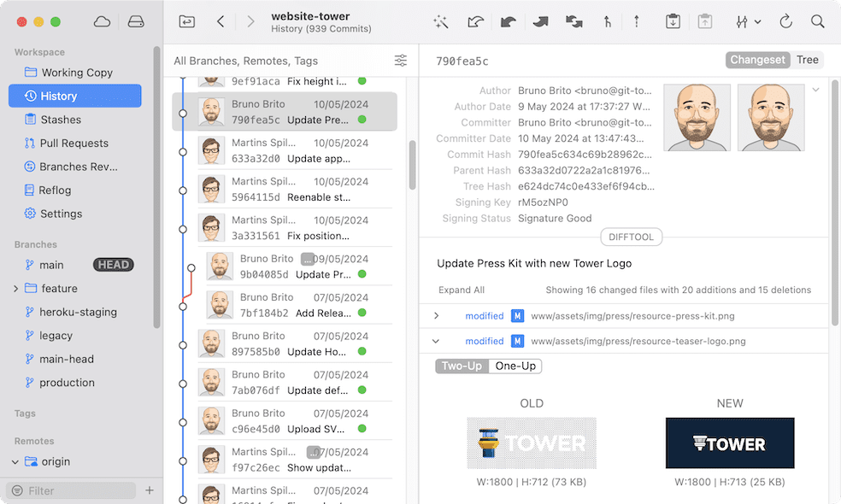The height and width of the screenshot is (504, 841).
Task: Collapse commit details with the chevron
Action: tap(816, 90)
